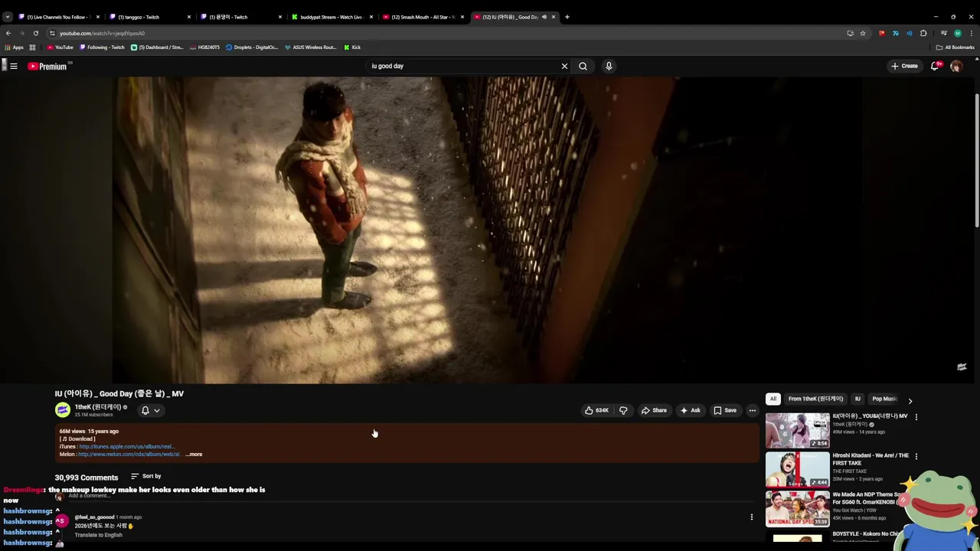Open the red extension icon in toolbar
Screen dimensions: 980x551
881,33
